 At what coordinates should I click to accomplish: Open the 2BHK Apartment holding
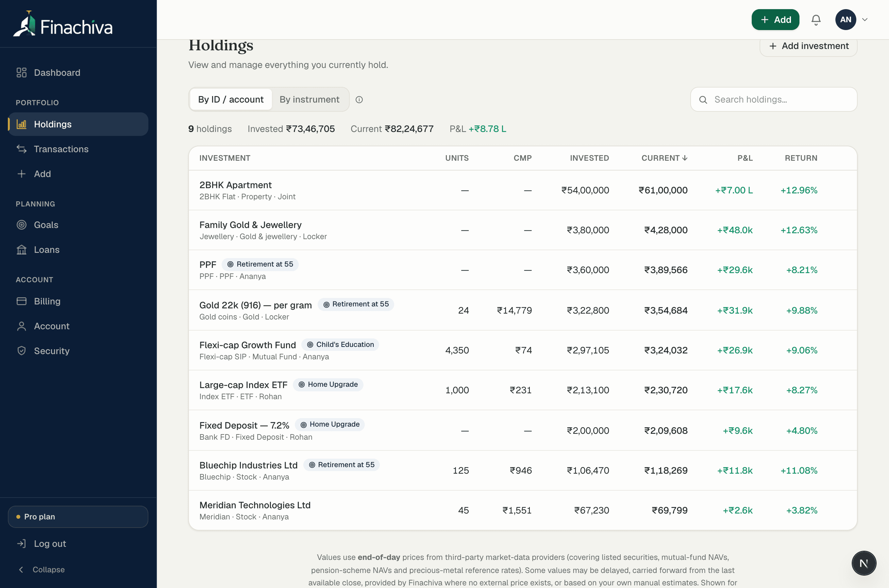click(523, 190)
